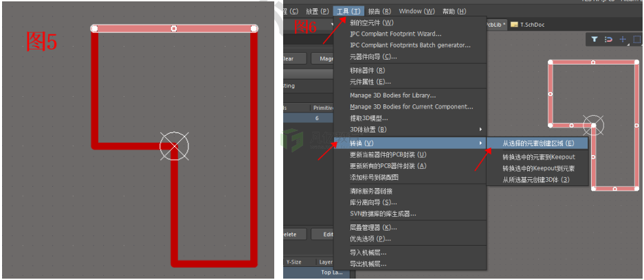Viewport: 644px width, 280px height.
Task: Select 从选择的元素创建区域 (E) option
Action: point(537,143)
